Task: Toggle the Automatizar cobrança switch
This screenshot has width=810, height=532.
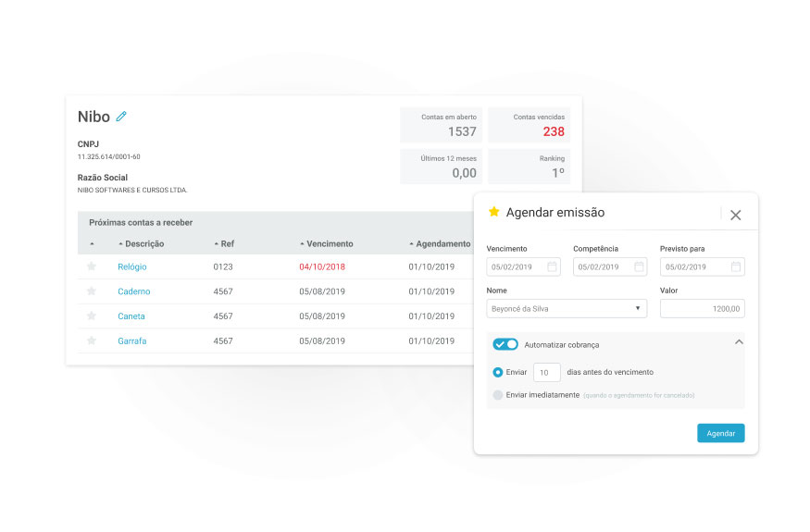Action: [x=505, y=344]
